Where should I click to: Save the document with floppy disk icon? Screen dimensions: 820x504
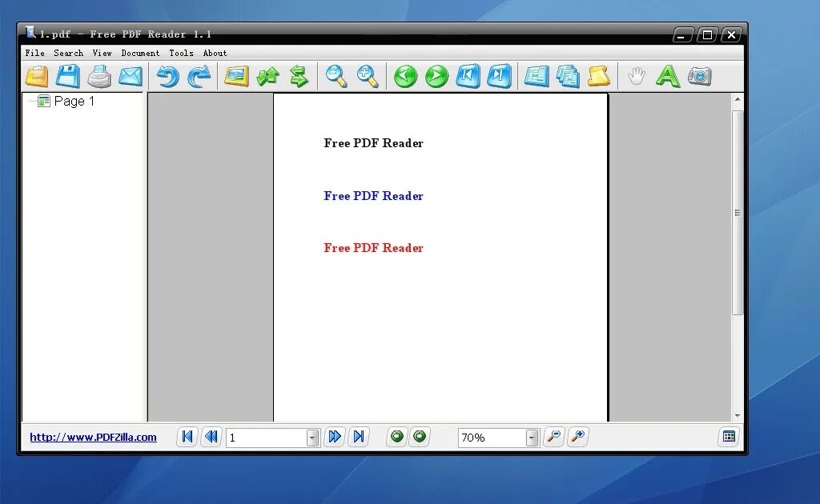68,76
